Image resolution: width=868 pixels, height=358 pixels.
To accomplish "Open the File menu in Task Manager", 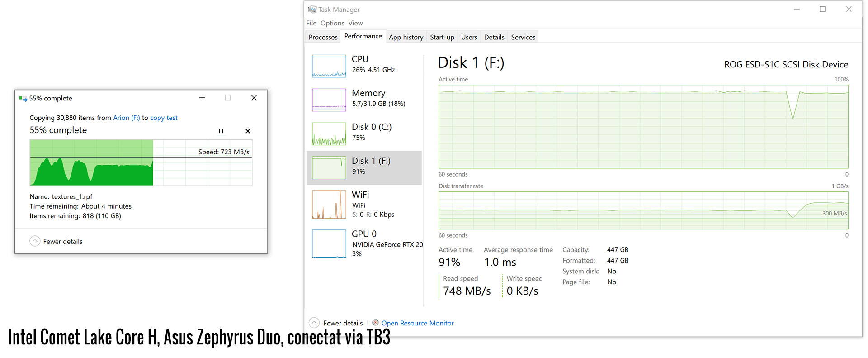I will tap(311, 23).
